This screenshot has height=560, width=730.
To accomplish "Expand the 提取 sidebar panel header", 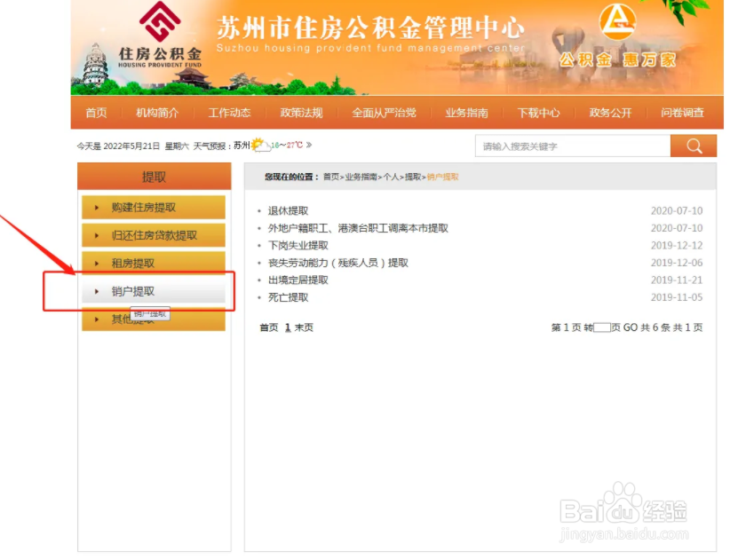I will 155,176.
